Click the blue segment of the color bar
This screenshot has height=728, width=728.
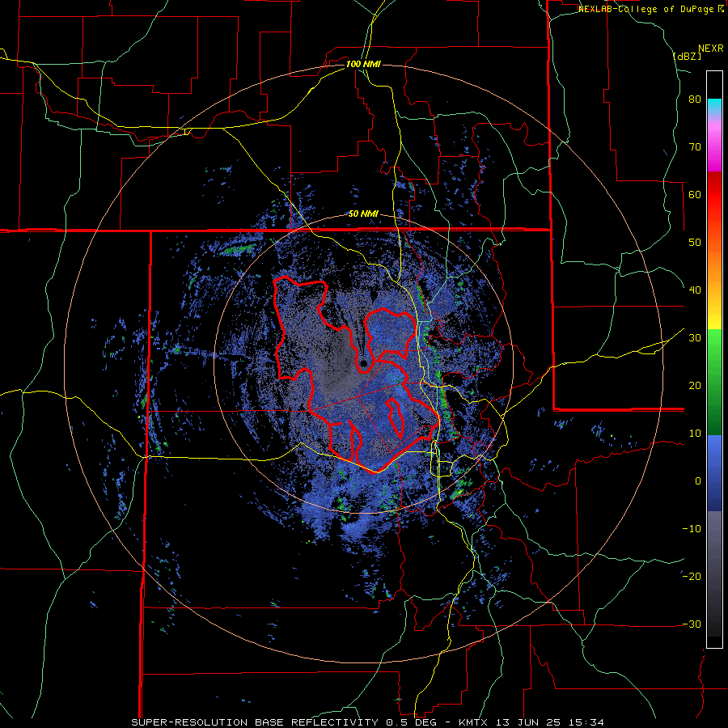(714, 473)
